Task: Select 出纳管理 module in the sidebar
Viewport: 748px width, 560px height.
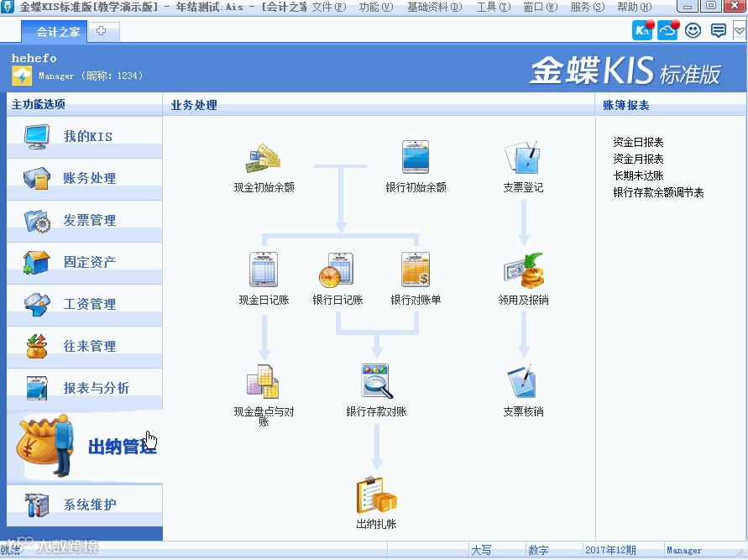Action: click(x=85, y=447)
